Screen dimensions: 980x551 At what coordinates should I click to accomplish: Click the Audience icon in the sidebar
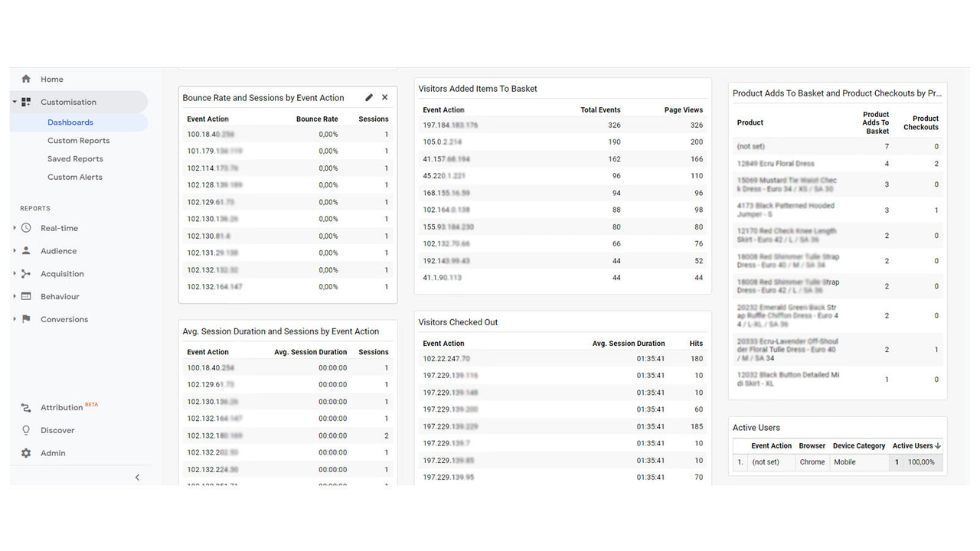click(26, 251)
